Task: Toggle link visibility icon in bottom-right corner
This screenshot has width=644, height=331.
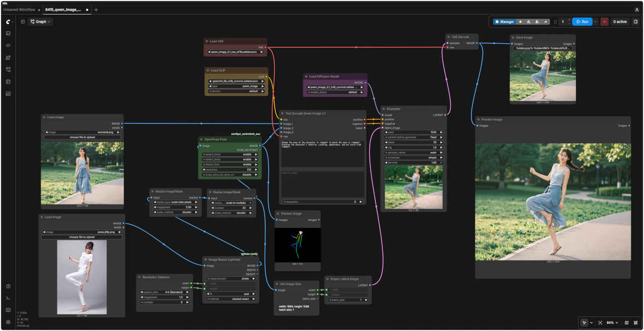Action: (x=635, y=322)
